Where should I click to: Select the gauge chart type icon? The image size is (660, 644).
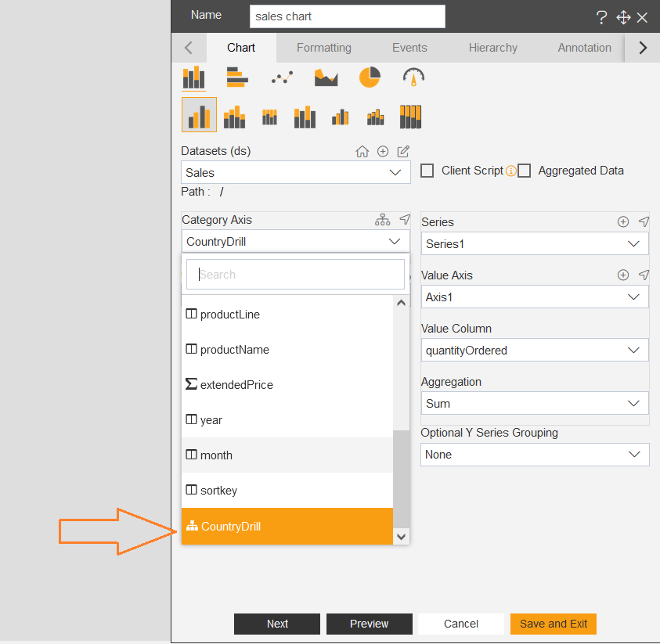[413, 77]
